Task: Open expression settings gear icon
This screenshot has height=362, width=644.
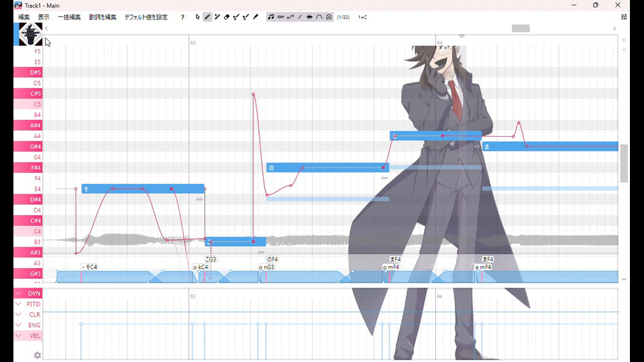Action: click(x=38, y=355)
